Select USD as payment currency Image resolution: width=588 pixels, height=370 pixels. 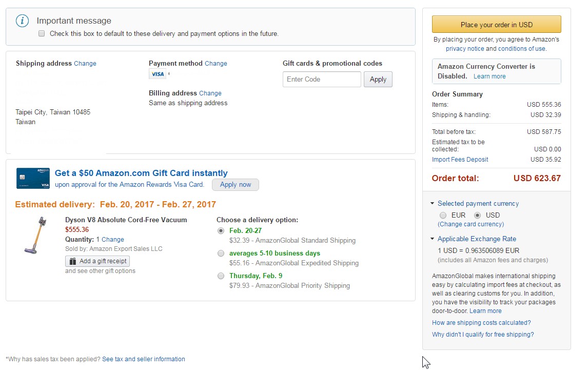(478, 216)
